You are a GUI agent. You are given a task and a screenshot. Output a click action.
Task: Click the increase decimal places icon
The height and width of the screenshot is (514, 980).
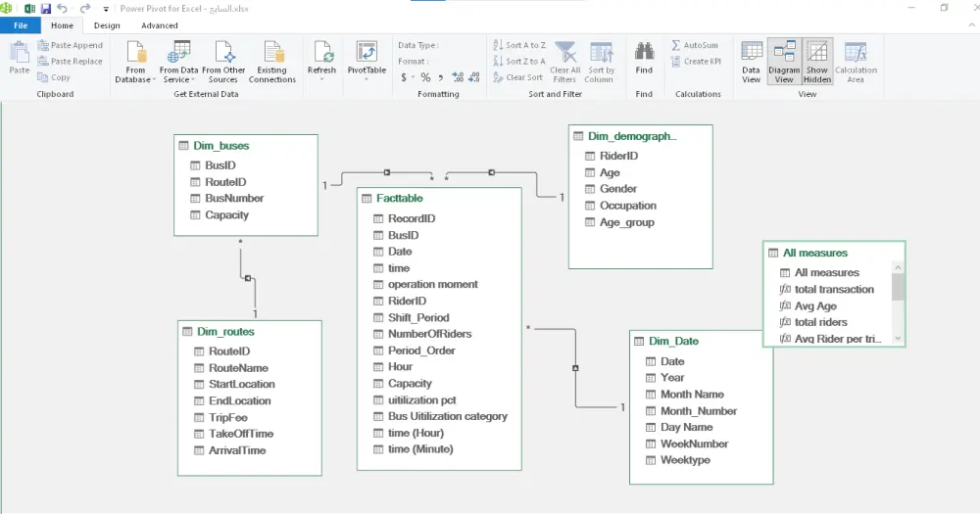click(x=458, y=77)
